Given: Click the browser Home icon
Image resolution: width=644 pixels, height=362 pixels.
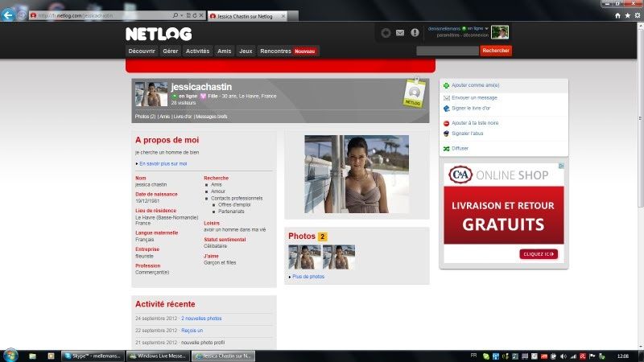Looking at the screenshot, I should [617, 15].
